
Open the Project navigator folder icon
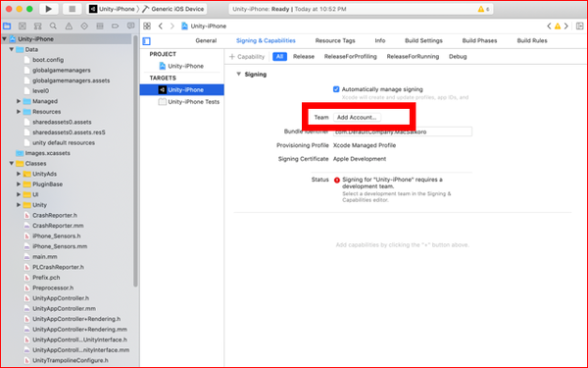coord(7,26)
